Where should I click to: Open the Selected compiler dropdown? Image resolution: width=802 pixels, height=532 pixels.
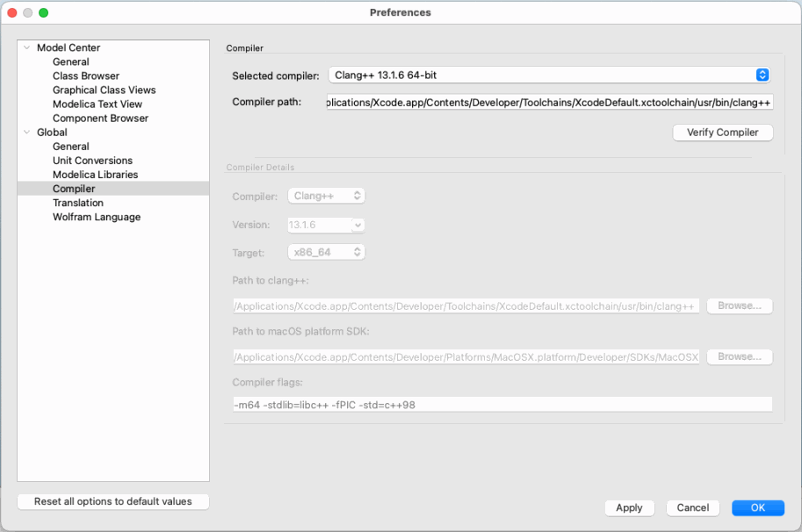549,75
